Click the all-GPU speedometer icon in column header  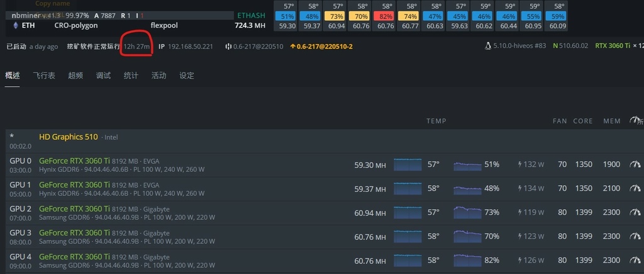635,120
